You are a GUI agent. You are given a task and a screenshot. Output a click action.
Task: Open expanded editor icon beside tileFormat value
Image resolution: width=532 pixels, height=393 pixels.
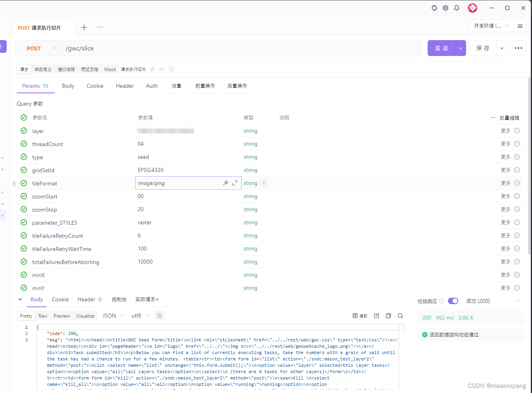(x=235, y=183)
